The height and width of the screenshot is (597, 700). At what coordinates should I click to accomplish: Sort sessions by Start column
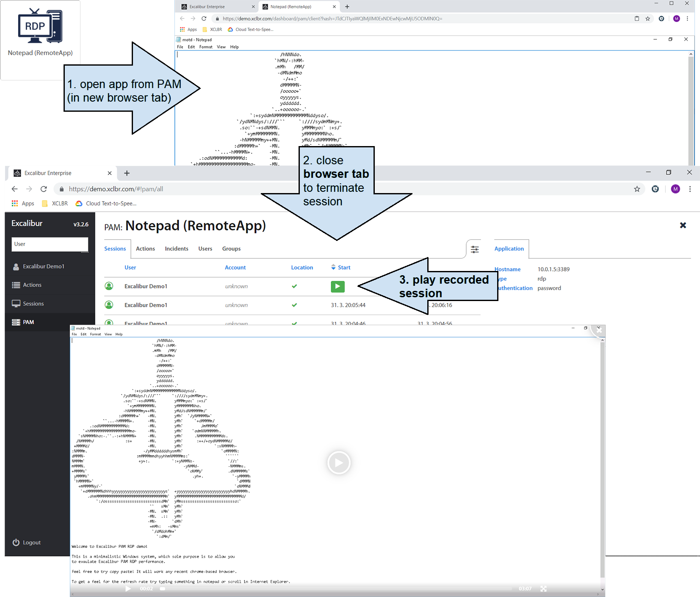[x=343, y=268]
